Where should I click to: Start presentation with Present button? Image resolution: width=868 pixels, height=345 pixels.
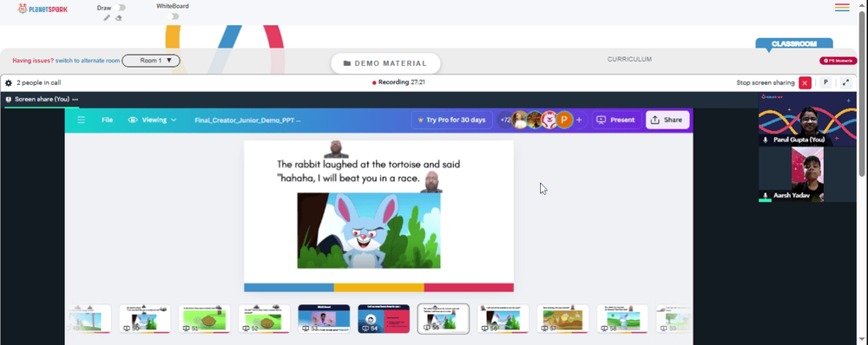pyautogui.click(x=616, y=120)
